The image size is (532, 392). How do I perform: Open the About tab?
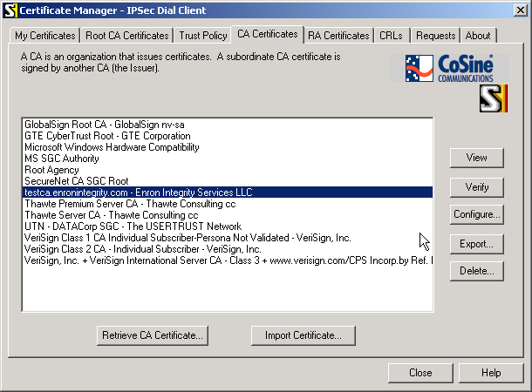click(x=478, y=36)
